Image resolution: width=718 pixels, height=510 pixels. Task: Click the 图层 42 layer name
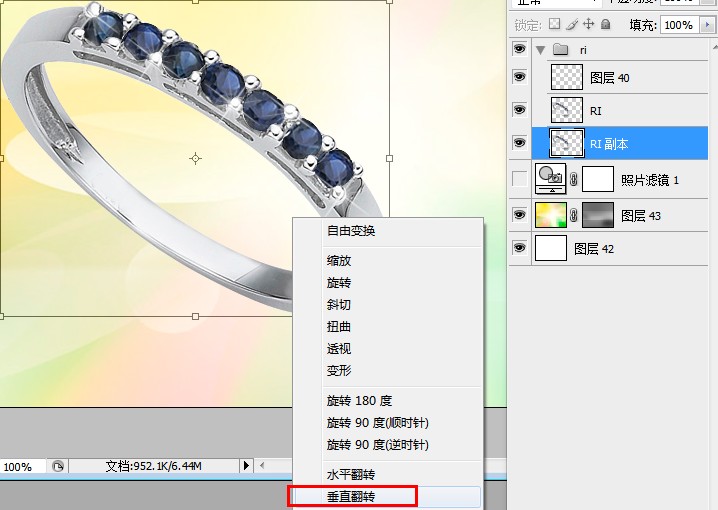pyautogui.click(x=594, y=249)
